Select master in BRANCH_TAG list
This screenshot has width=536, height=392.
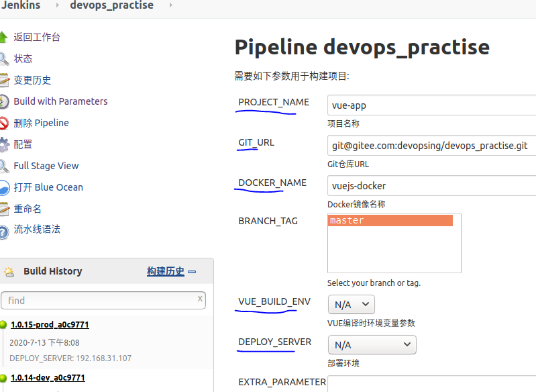click(x=390, y=220)
